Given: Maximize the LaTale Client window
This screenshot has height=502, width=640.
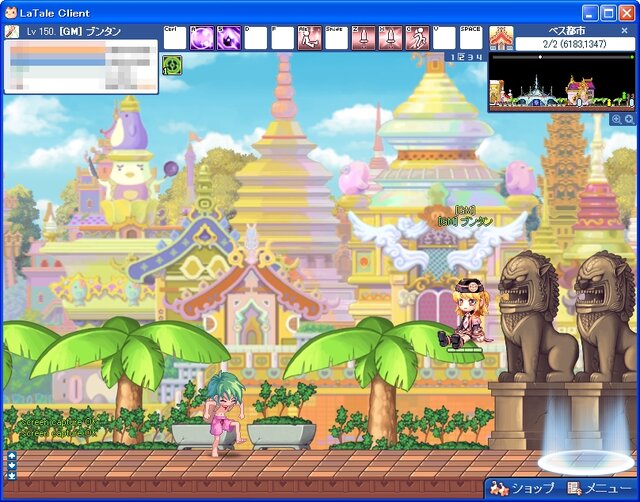Looking at the screenshot, I should [608, 13].
